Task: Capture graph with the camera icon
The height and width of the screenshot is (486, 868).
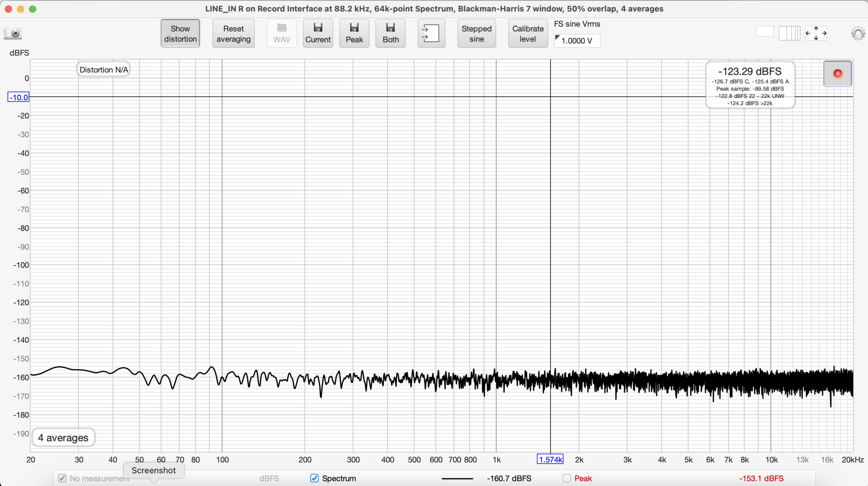Action: 13,34
